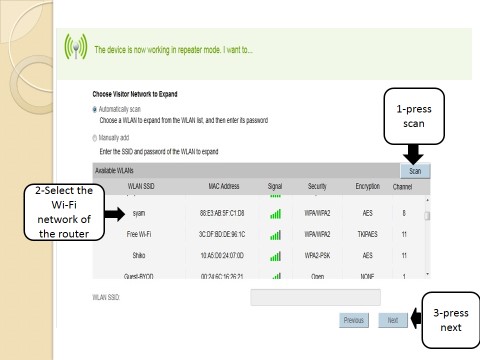Click the Scan button

pos(415,171)
